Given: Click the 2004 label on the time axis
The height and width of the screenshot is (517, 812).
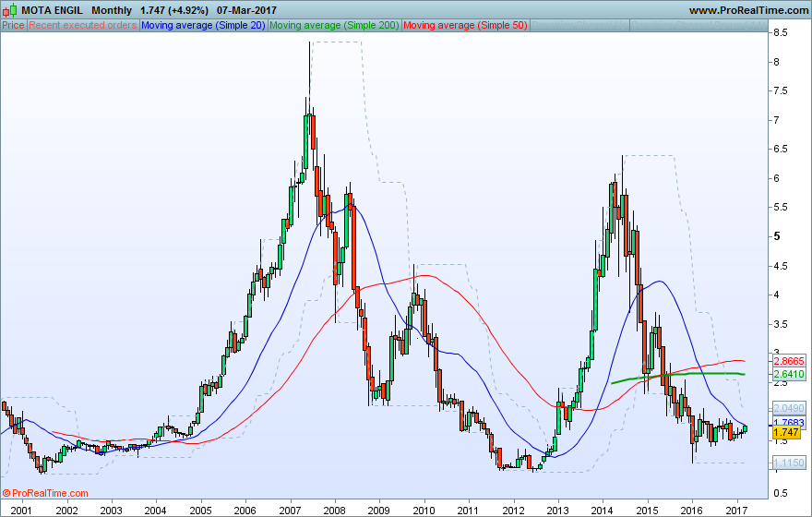Looking at the screenshot, I should pyautogui.click(x=155, y=511).
